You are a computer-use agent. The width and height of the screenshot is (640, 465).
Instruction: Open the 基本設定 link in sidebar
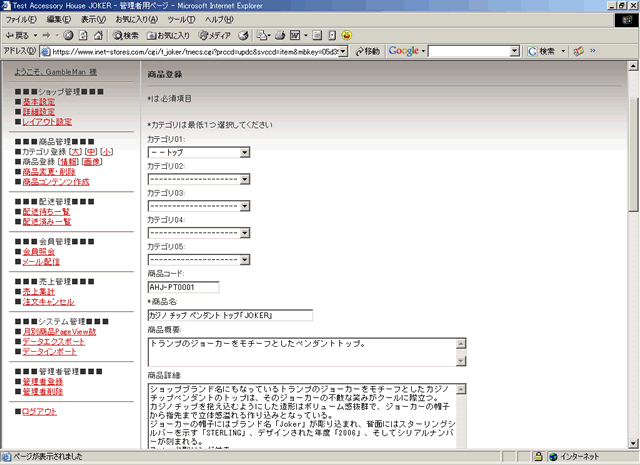point(39,102)
